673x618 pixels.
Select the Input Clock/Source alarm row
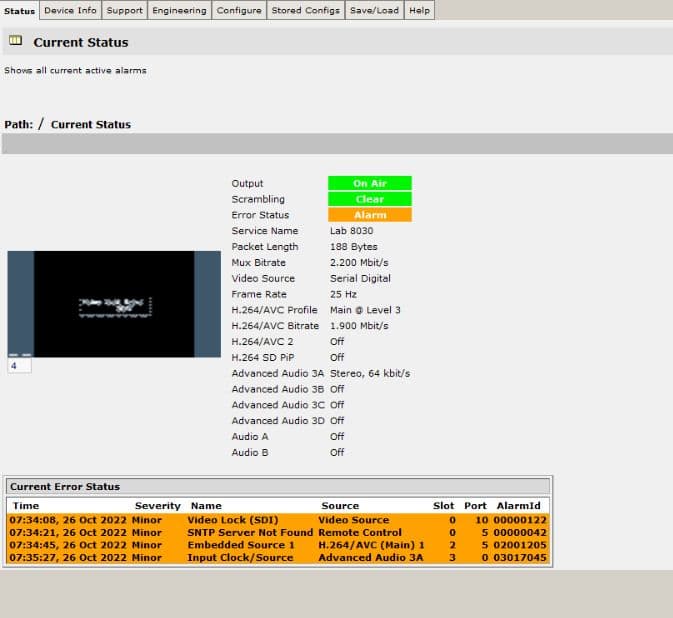coord(240,557)
